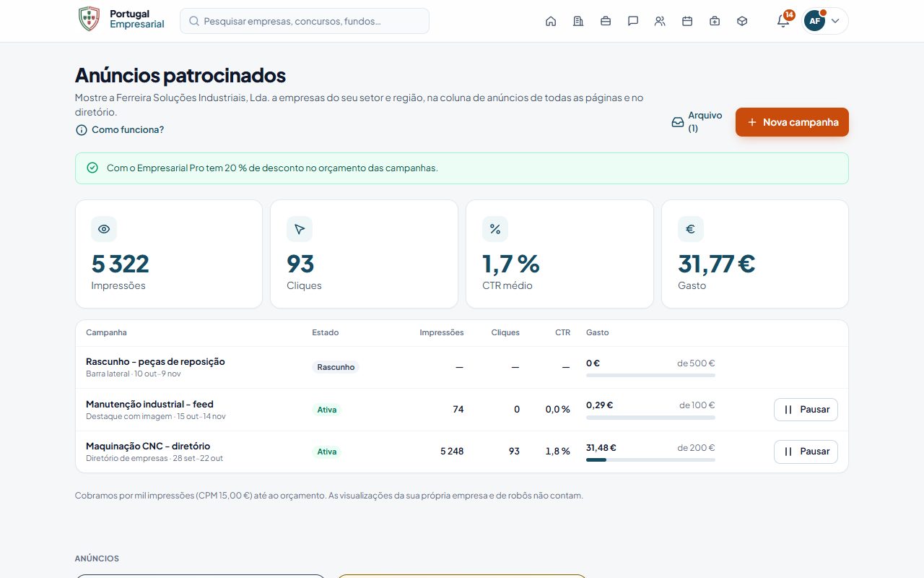Screen dimensions: 924x578
Task: Pause the Manutenção industrial – feed campaign
Action: (806, 410)
